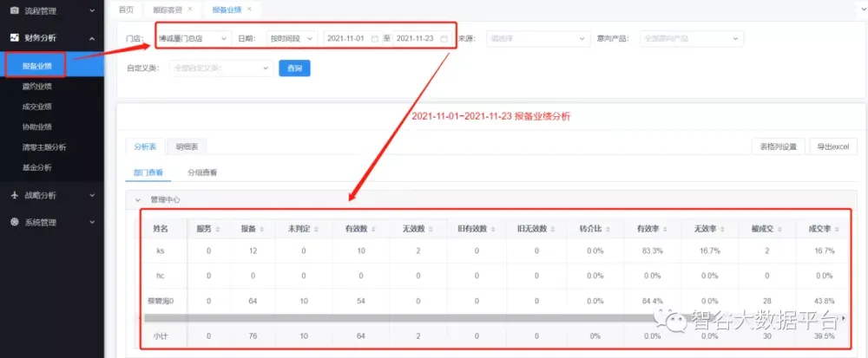
Task: Open calendar icon for start date 2021-11-01
Action: pos(374,39)
